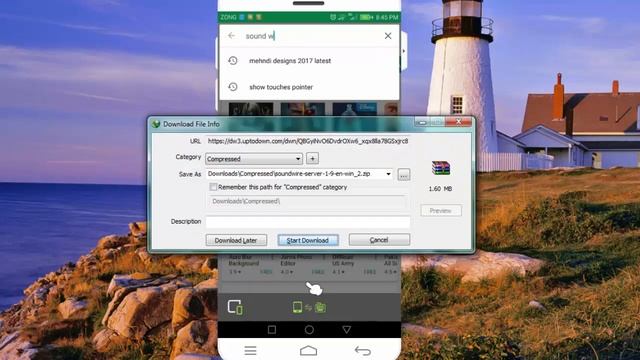Expand the Save As path dropdown arrow

pyautogui.click(x=388, y=174)
